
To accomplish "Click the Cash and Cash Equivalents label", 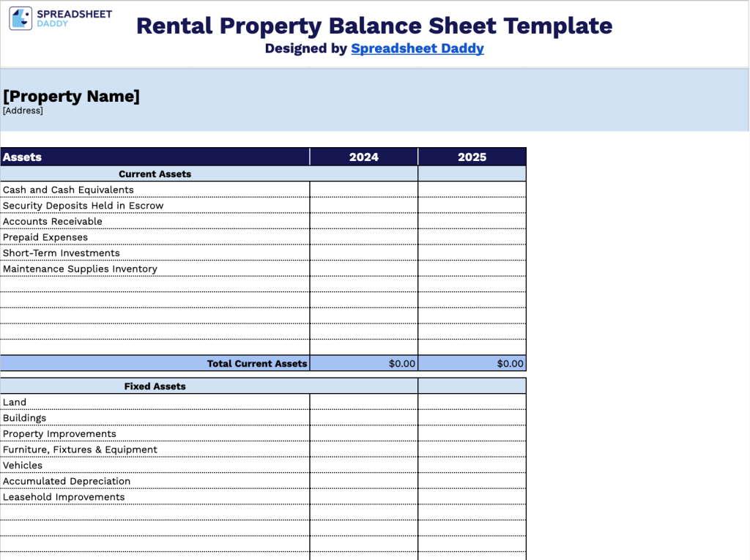I will coord(68,190).
